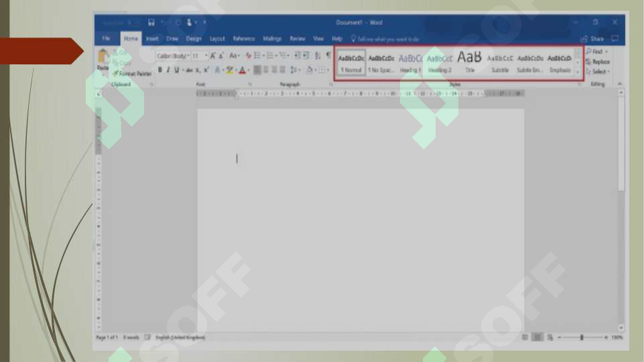Click the Borders icon

coord(322,70)
